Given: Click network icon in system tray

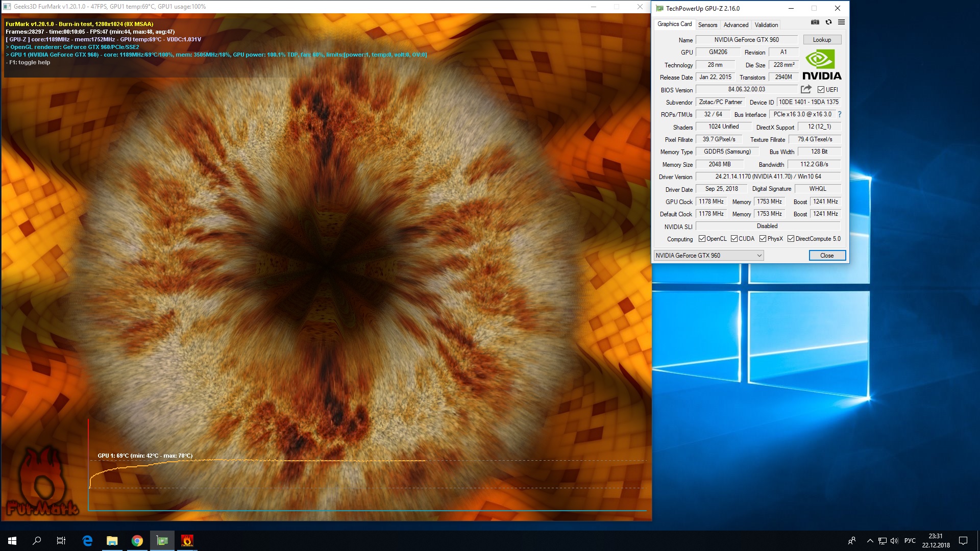Looking at the screenshot, I should (x=882, y=541).
